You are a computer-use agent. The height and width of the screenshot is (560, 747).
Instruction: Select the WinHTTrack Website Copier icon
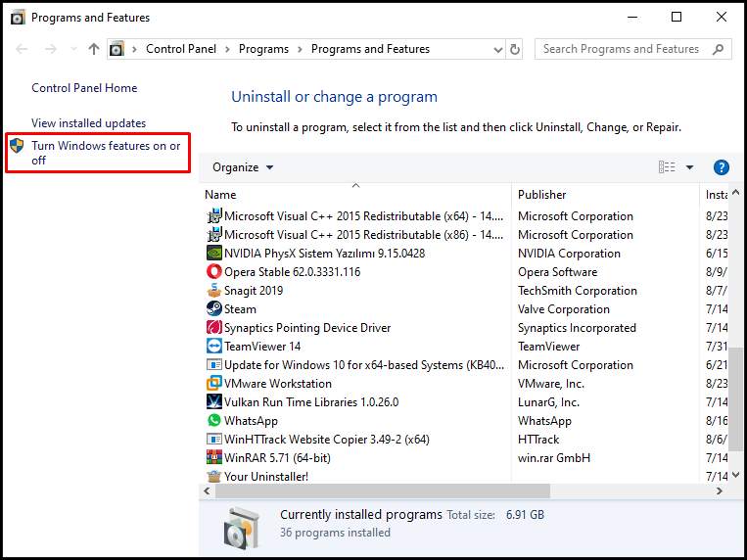pyautogui.click(x=214, y=439)
